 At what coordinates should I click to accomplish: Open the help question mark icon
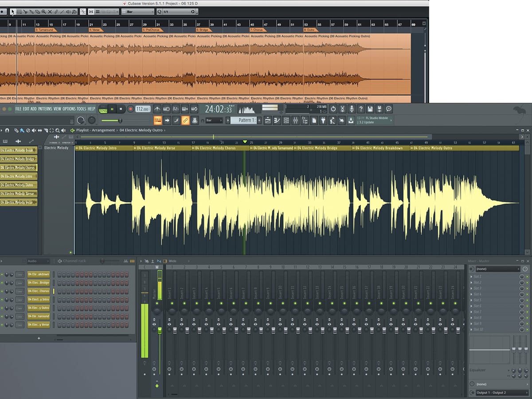click(361, 109)
